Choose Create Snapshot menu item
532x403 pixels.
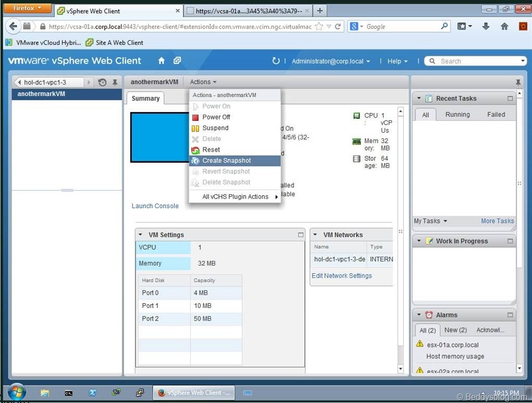click(235, 161)
